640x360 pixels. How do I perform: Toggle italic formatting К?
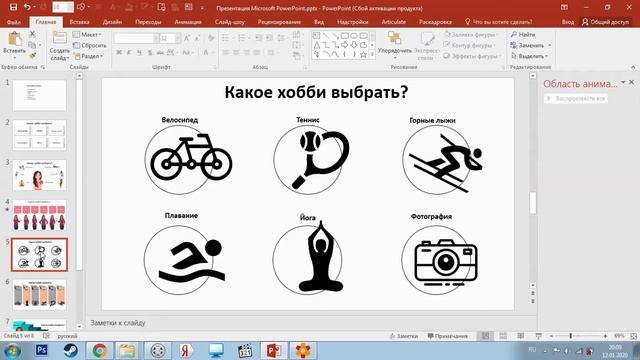(129, 52)
